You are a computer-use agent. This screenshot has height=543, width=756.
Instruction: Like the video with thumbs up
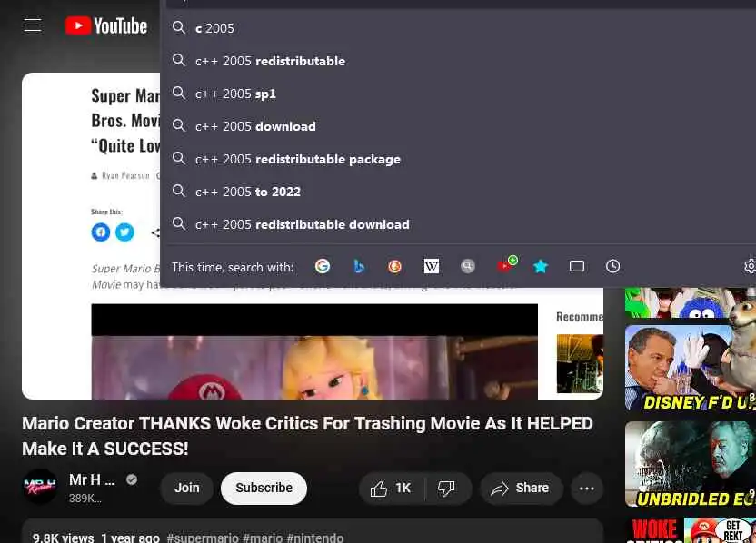(392, 489)
